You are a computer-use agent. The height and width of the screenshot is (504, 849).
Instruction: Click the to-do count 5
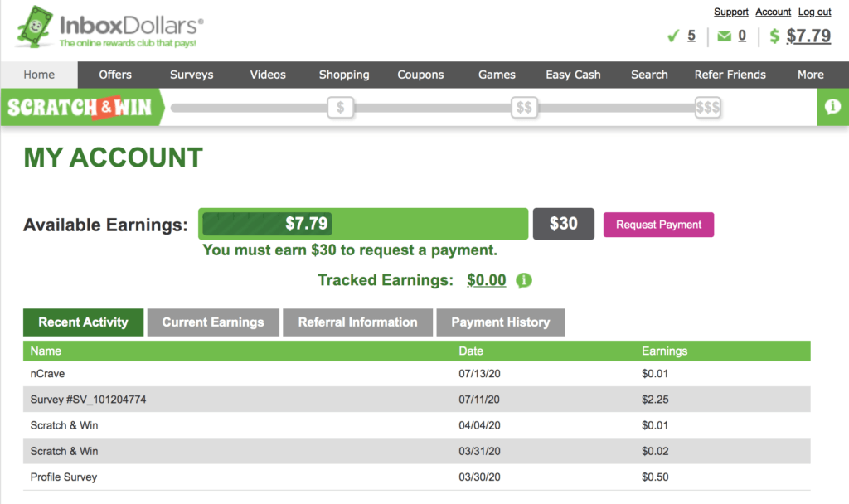(691, 36)
